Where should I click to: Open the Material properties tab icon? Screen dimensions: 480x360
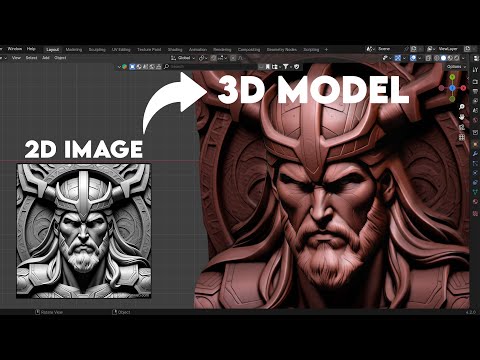[x=475, y=201]
